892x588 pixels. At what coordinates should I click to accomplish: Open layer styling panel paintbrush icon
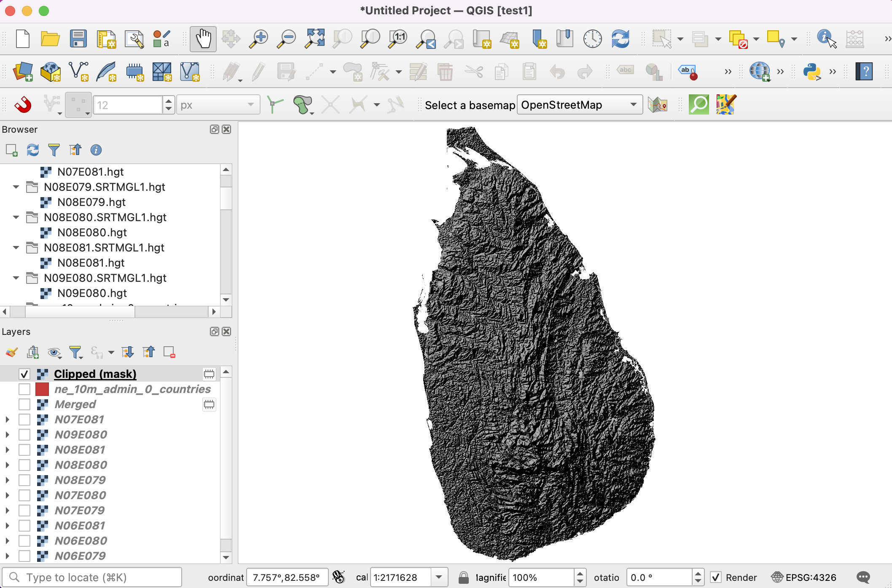coord(12,352)
